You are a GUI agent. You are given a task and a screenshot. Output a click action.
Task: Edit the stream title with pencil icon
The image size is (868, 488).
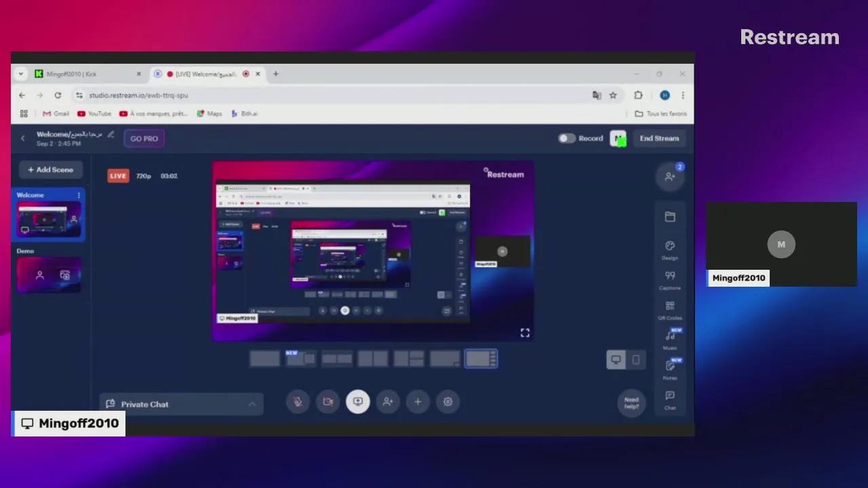(x=111, y=134)
